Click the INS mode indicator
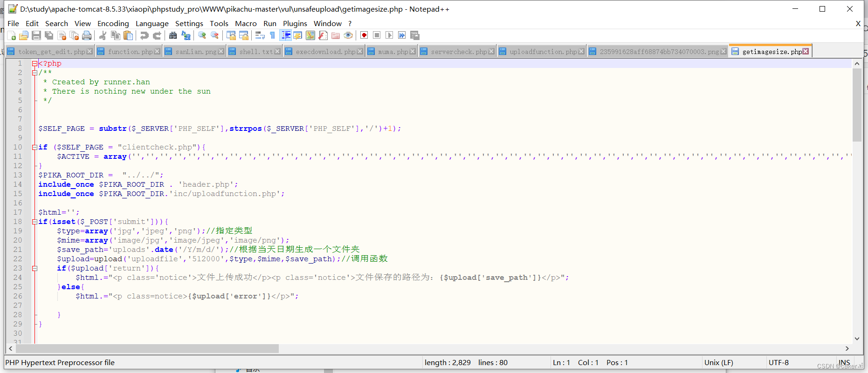 pos(844,362)
